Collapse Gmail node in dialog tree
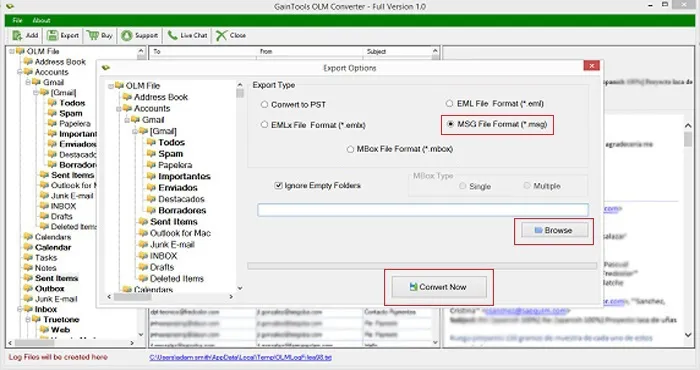This screenshot has width=700, height=370. (x=127, y=120)
